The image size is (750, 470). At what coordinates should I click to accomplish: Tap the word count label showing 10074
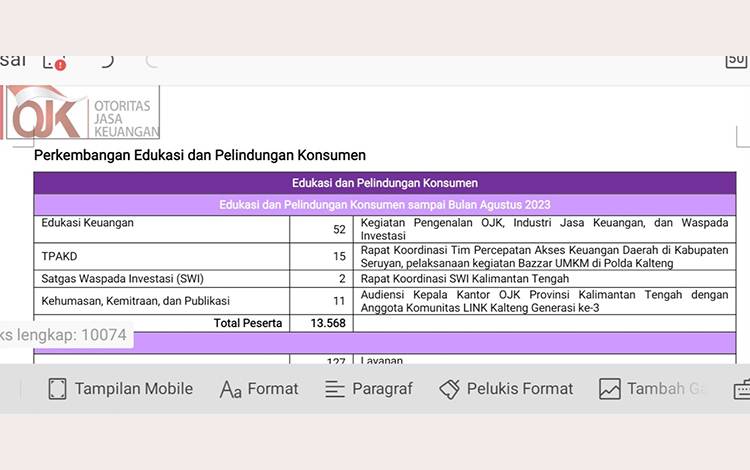[x=64, y=335]
